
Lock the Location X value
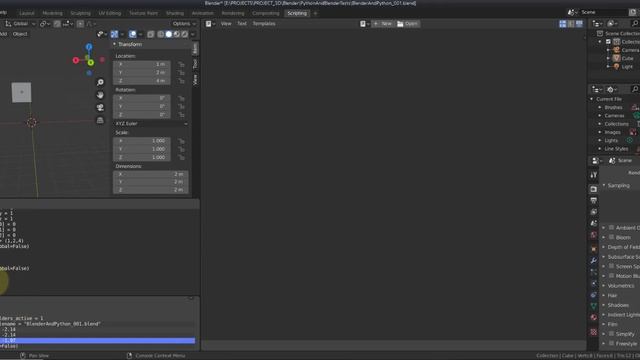tap(181, 64)
